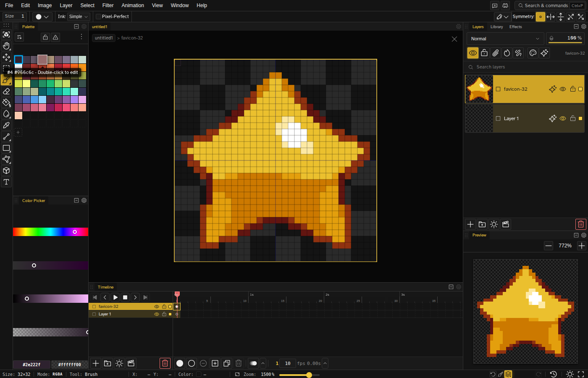The width and height of the screenshot is (588, 378).
Task: Select the Text tool
Action: 6,182
